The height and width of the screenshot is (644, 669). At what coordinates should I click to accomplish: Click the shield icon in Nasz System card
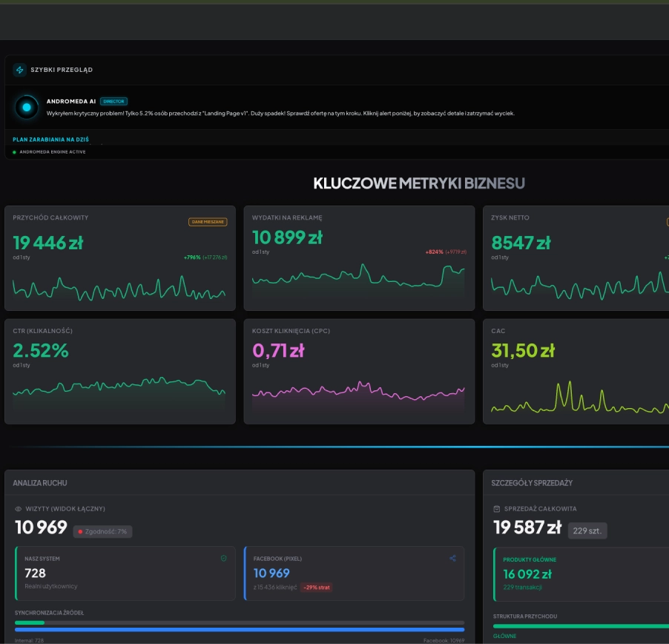tap(223, 558)
